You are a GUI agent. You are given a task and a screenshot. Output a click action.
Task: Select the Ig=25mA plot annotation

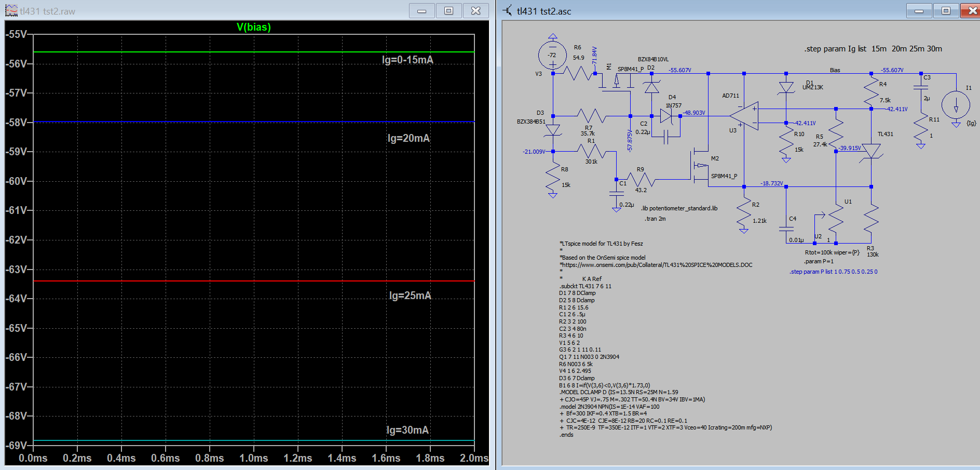point(410,296)
